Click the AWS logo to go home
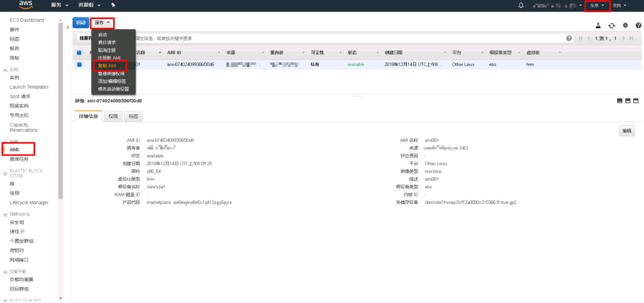The width and height of the screenshot is (644, 303). click(25, 5)
